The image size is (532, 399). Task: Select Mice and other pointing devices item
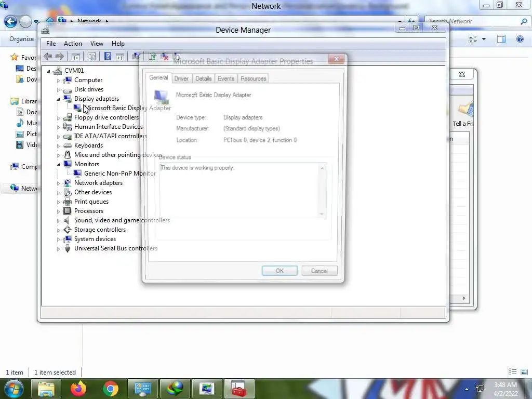118,155
